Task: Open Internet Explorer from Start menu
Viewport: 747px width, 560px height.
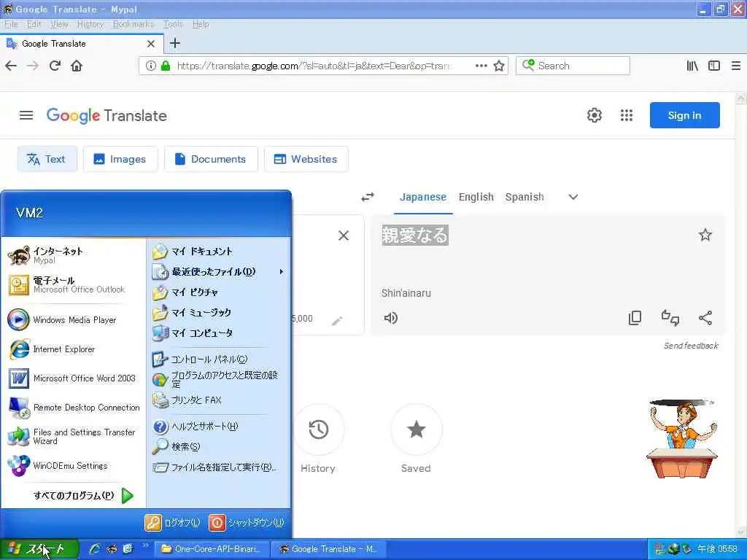Action: point(73,349)
